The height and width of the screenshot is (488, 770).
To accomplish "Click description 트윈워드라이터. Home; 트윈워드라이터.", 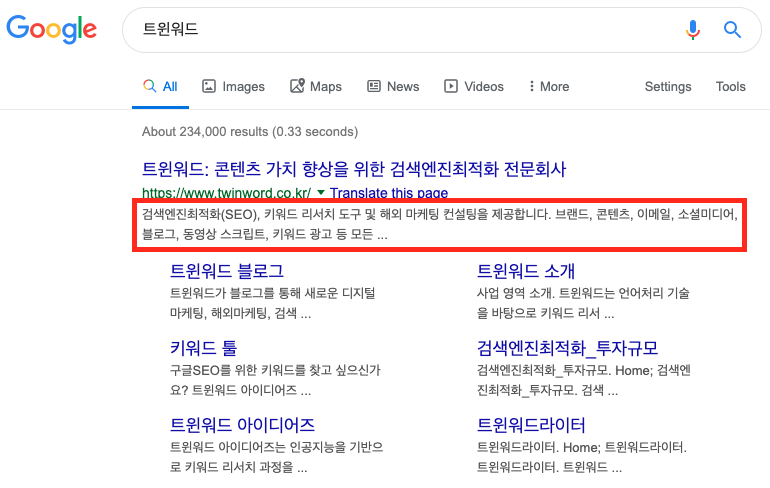I will coord(582,457).
